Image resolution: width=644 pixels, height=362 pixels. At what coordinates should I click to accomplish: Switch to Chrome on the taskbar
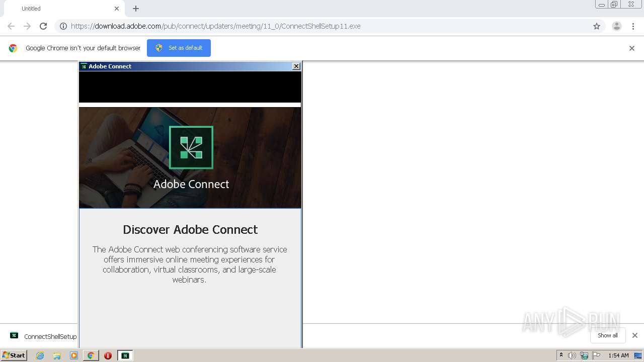coord(91,355)
